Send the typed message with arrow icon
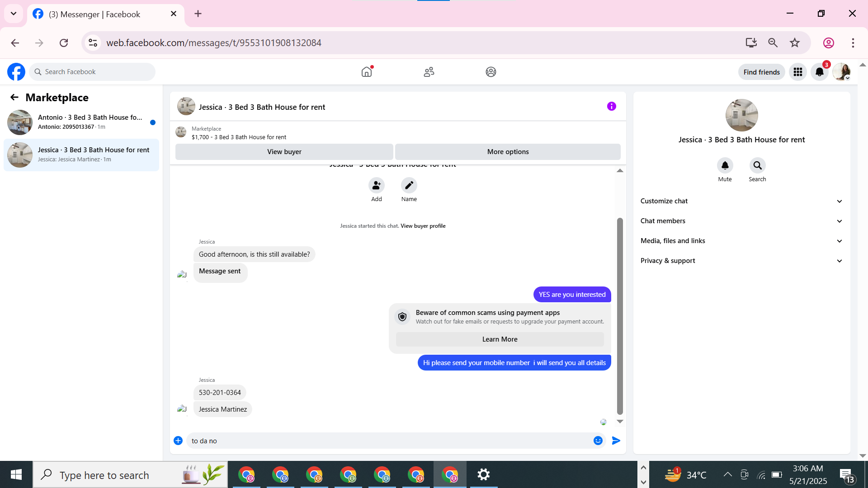The height and width of the screenshot is (488, 868). pyautogui.click(x=616, y=441)
